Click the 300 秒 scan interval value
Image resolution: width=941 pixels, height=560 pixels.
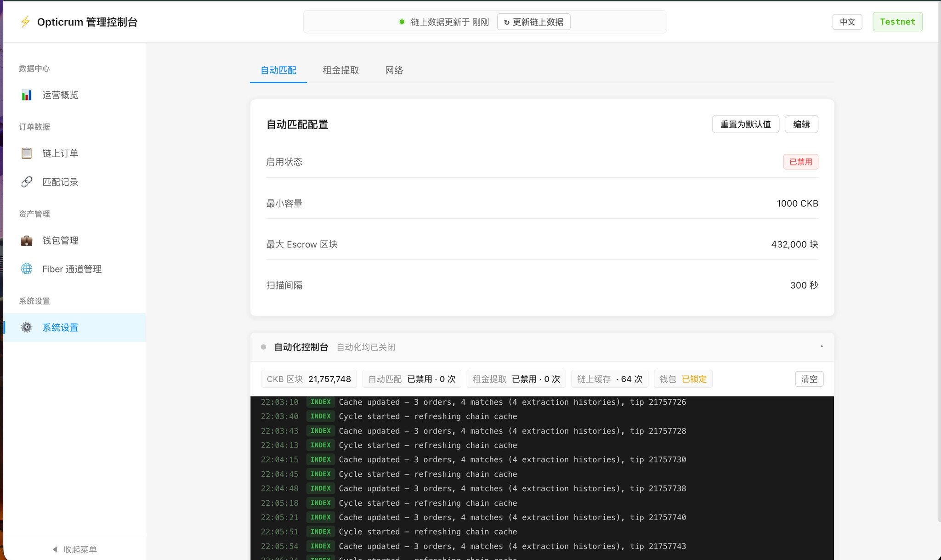tap(804, 285)
